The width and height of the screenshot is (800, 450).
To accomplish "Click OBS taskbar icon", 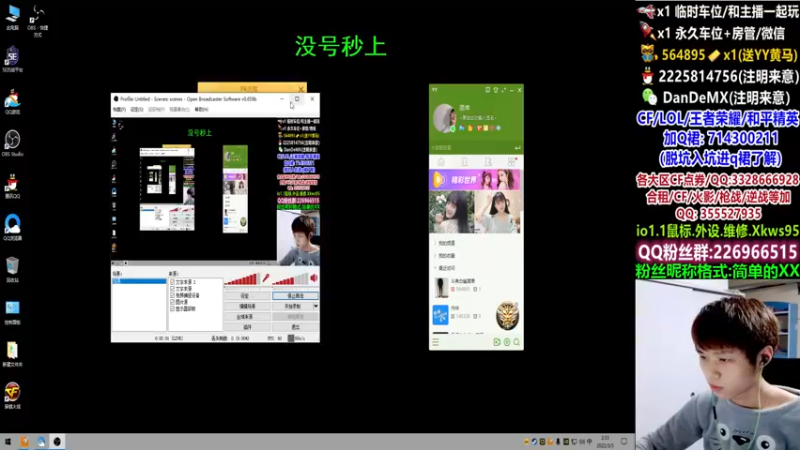I will coord(57,442).
